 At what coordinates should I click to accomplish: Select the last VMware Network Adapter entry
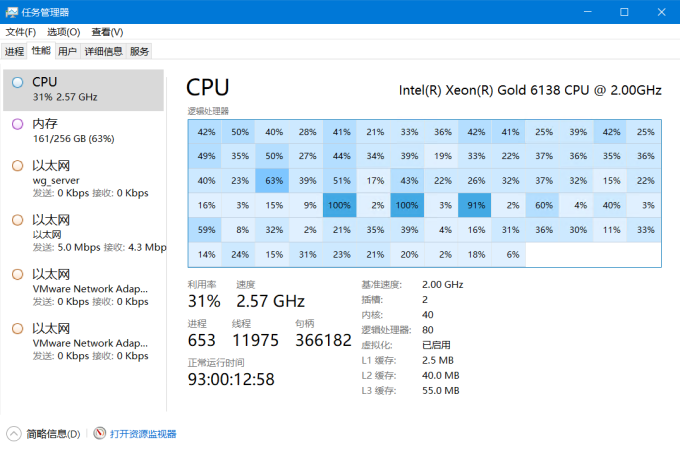coord(84,341)
